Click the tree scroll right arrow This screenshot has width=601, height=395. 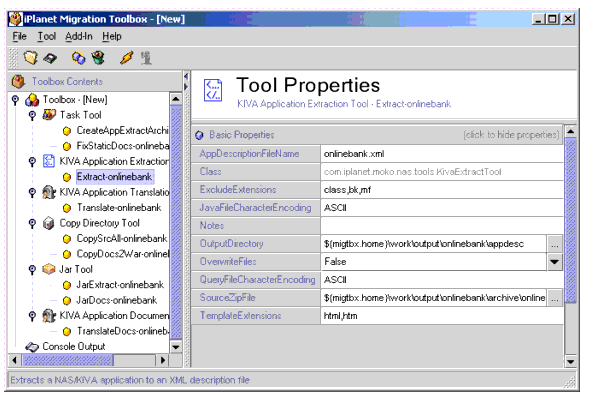(163, 360)
